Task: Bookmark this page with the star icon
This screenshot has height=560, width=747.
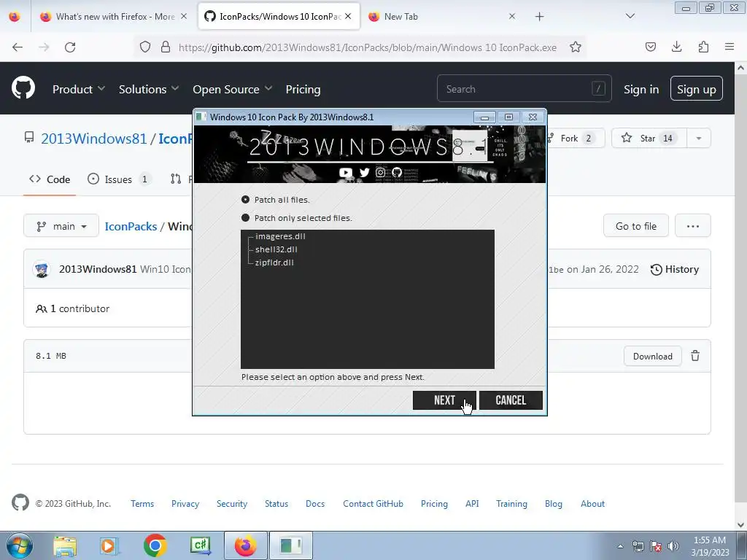Action: pyautogui.click(x=576, y=47)
